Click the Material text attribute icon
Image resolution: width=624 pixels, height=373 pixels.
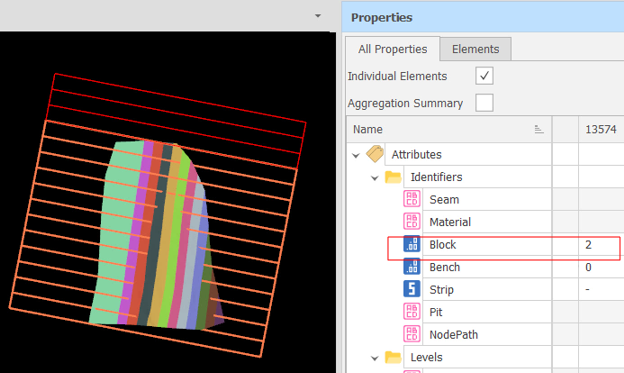(x=412, y=222)
